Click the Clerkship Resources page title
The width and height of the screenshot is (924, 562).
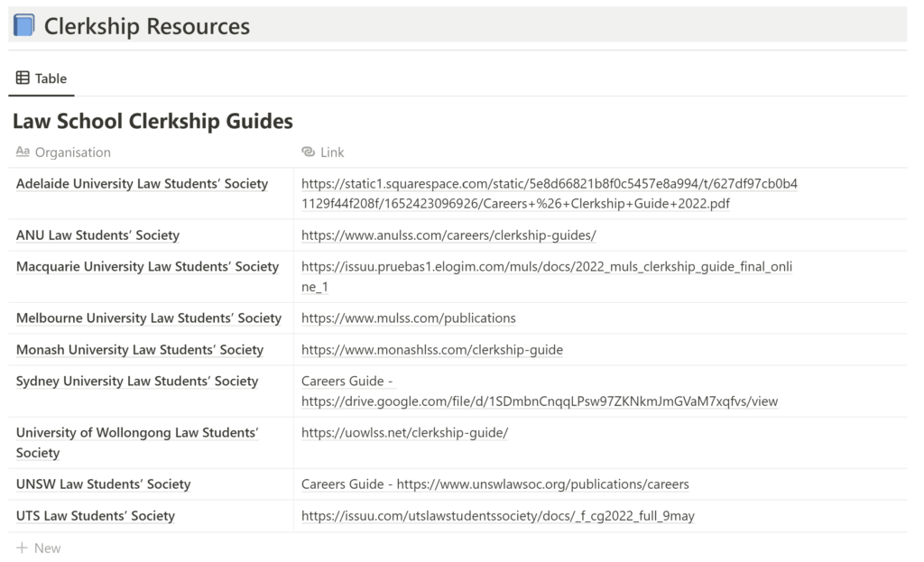click(147, 26)
